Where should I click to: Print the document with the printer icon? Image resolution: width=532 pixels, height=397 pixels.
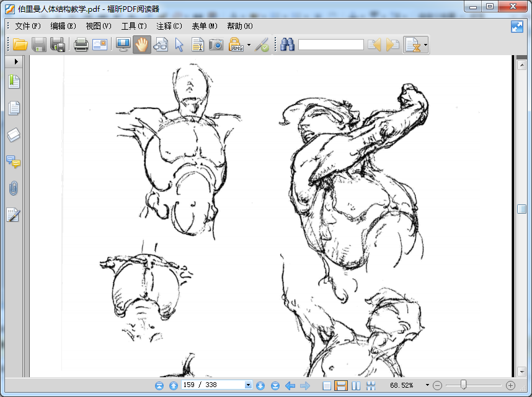(81, 45)
